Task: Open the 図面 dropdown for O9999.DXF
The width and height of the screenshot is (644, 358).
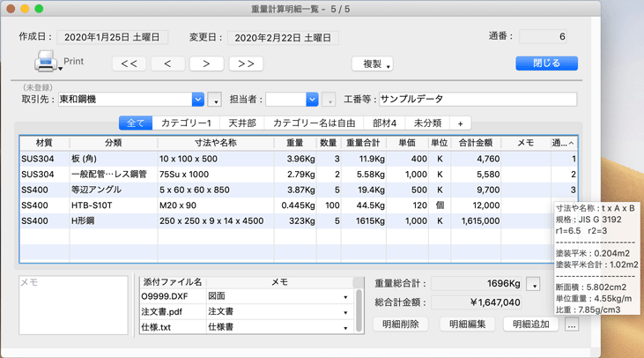Action: point(345,297)
